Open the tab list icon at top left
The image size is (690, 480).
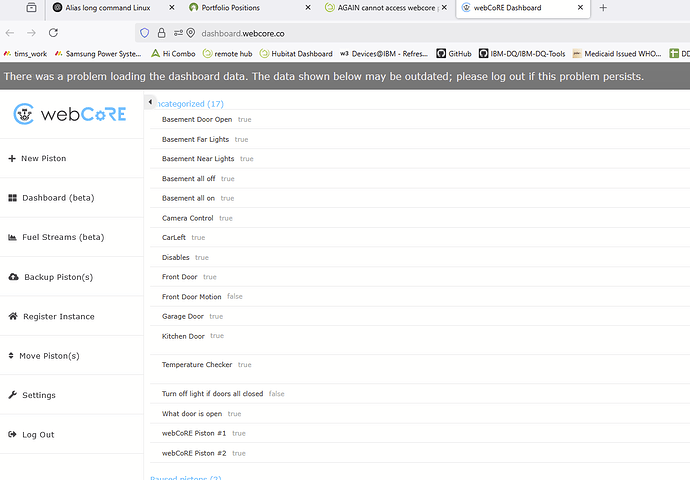tap(31, 7)
